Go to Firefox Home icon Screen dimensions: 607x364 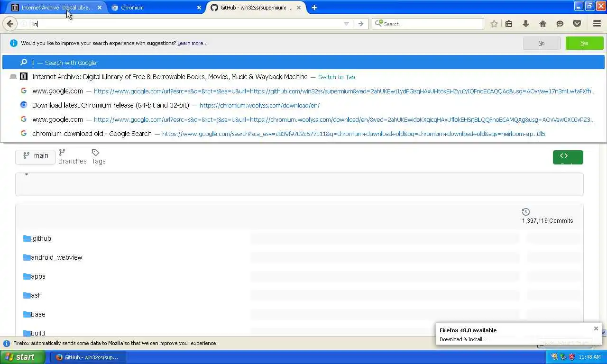[543, 24]
